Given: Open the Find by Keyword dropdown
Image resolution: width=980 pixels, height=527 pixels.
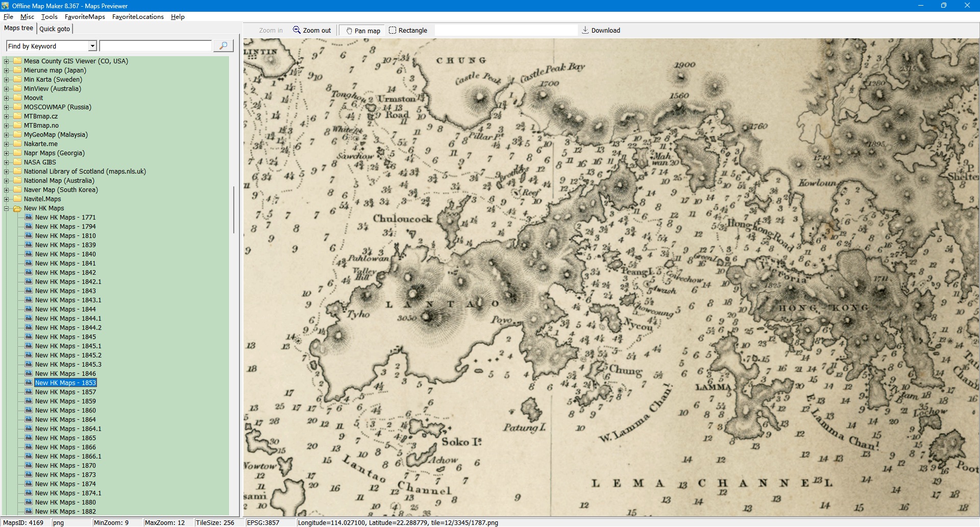Looking at the screenshot, I should (92, 46).
